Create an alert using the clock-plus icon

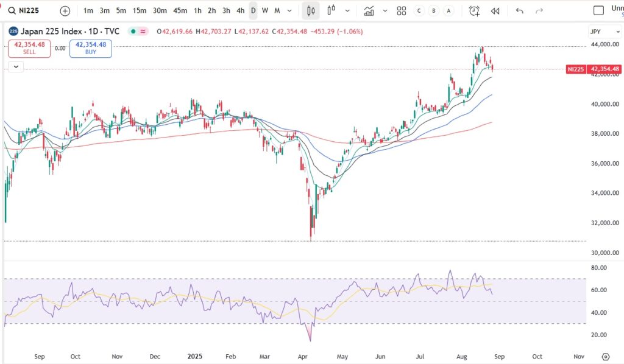click(x=473, y=10)
